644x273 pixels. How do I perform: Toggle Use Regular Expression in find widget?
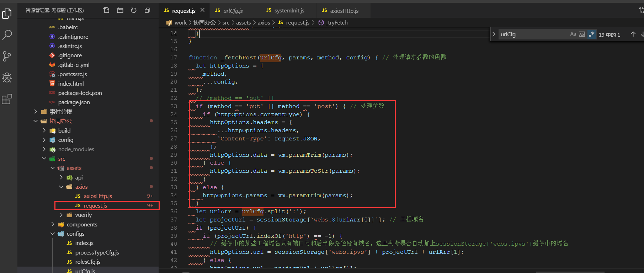(x=591, y=34)
